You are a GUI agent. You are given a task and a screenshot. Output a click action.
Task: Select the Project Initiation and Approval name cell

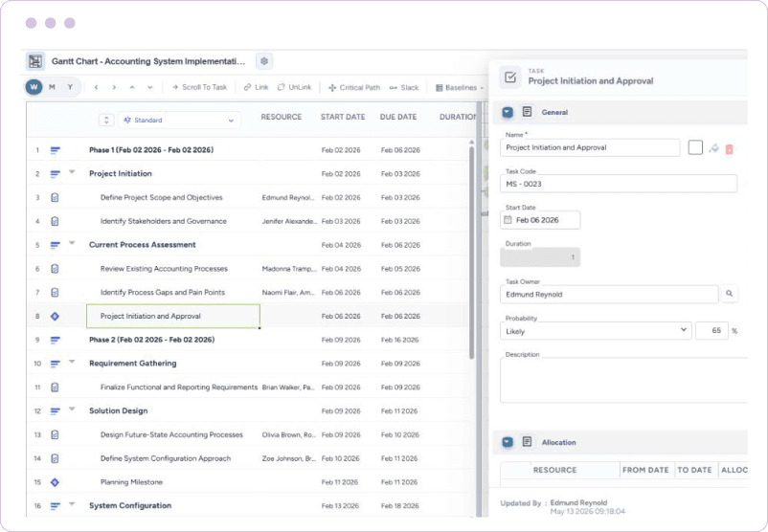coord(173,316)
